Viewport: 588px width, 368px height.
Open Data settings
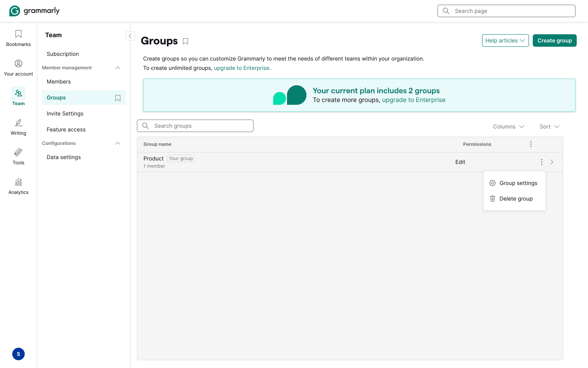[x=64, y=157]
